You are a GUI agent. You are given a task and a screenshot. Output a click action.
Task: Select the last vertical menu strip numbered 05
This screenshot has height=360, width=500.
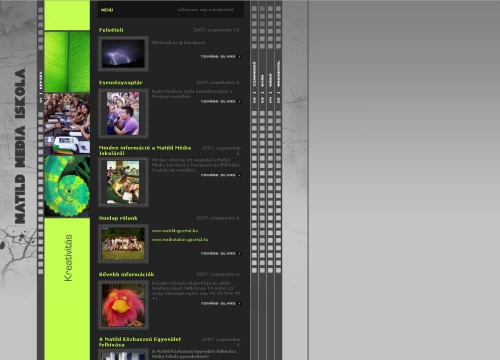tap(279, 82)
